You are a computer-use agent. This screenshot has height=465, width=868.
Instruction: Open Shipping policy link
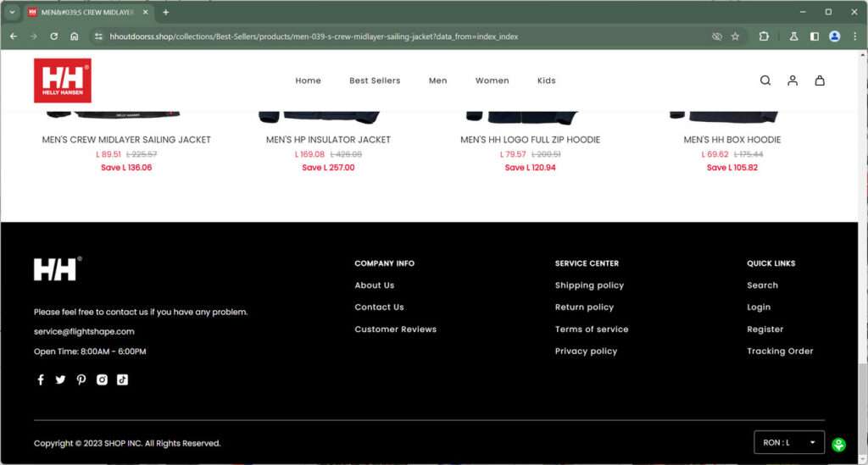coord(590,285)
